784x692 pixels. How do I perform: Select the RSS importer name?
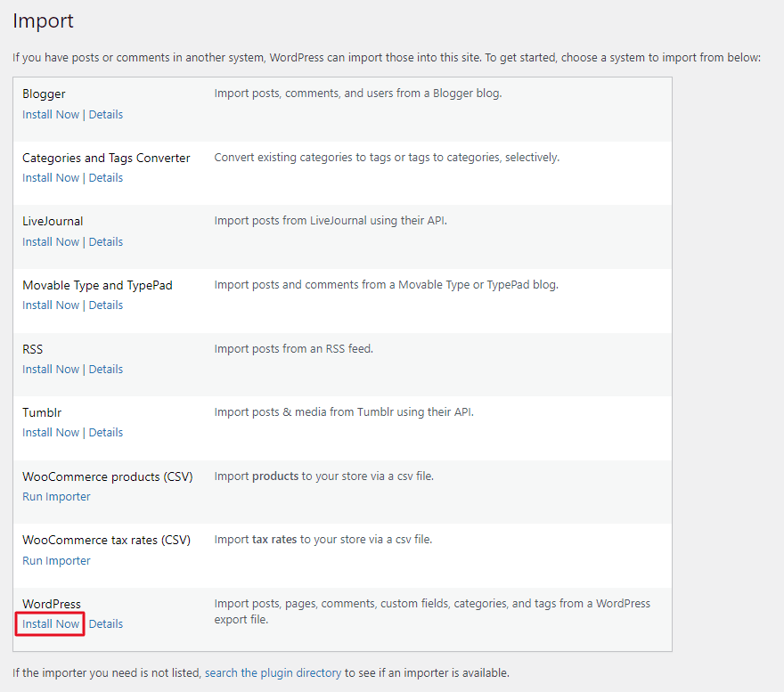pos(32,349)
